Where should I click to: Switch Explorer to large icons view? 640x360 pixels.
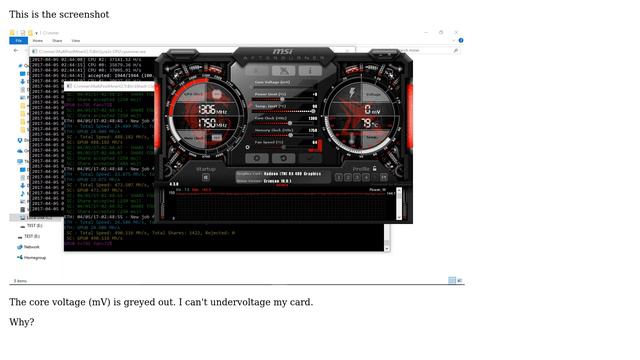pyautogui.click(x=460, y=280)
